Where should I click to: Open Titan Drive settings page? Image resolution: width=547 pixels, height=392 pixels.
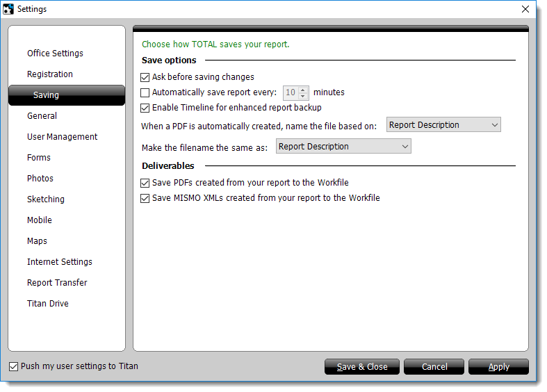click(x=48, y=304)
